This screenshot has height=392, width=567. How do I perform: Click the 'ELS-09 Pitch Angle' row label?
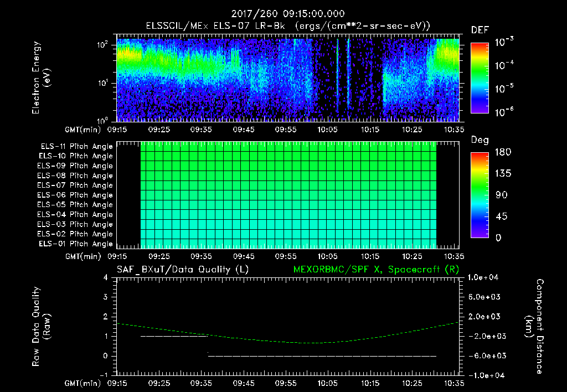[x=75, y=166]
